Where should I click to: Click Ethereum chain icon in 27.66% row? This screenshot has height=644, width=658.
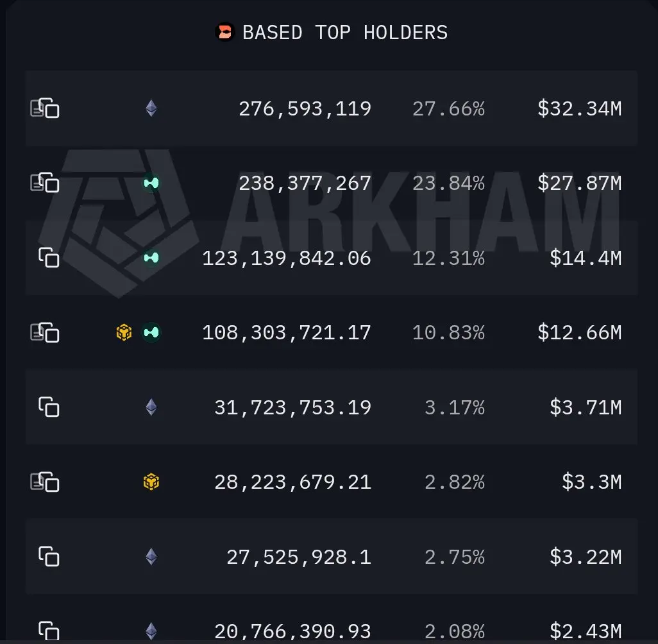pos(151,108)
